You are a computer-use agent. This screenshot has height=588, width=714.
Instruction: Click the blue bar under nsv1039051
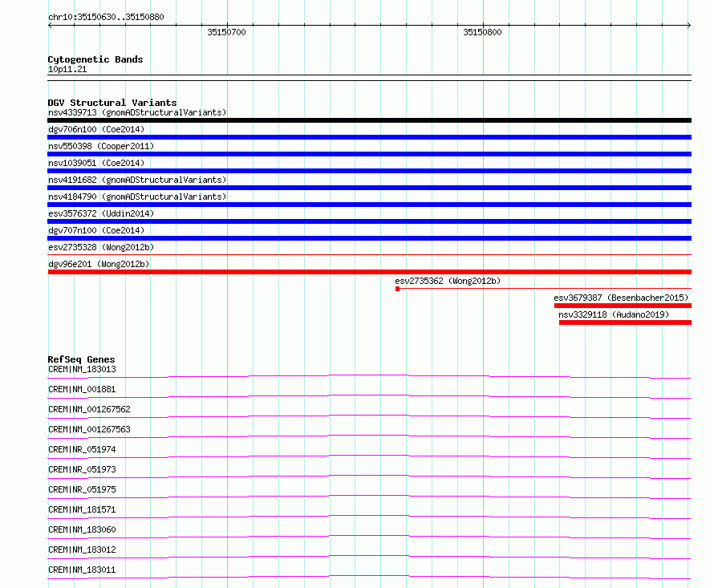[x=369, y=171]
